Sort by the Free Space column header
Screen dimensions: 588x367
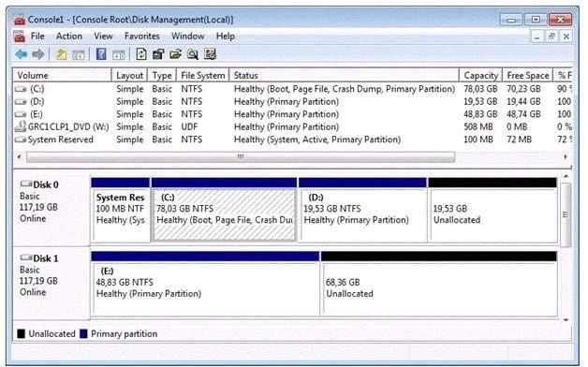click(528, 75)
